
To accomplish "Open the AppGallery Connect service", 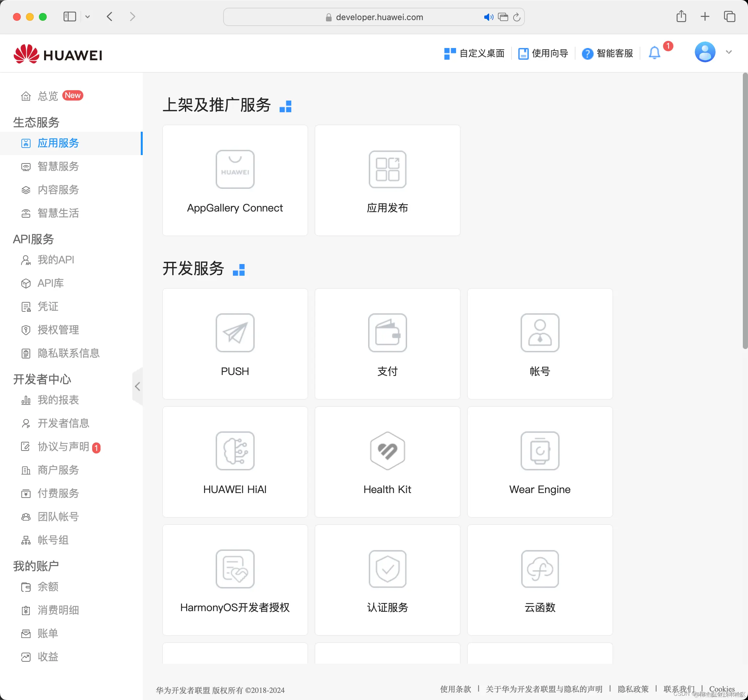I will 235,180.
